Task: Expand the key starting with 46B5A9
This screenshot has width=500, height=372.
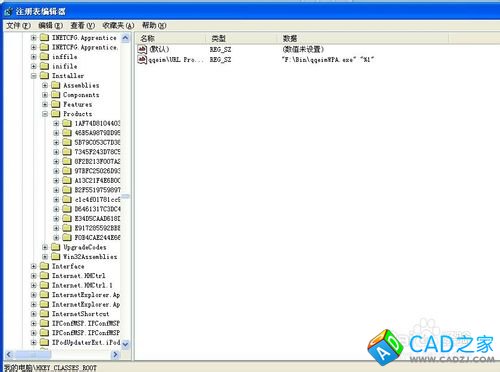Action: [56, 133]
